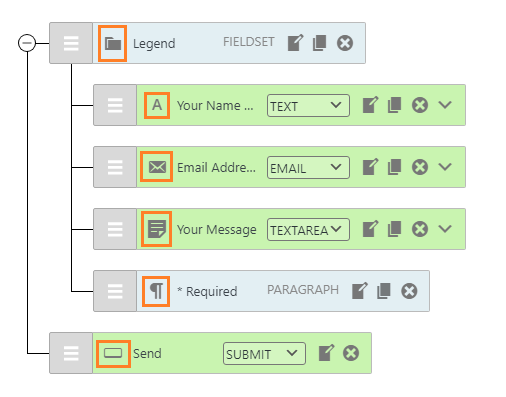This screenshot has width=506, height=397.
Task: Click the drag handle of Legend row
Action: point(71,43)
